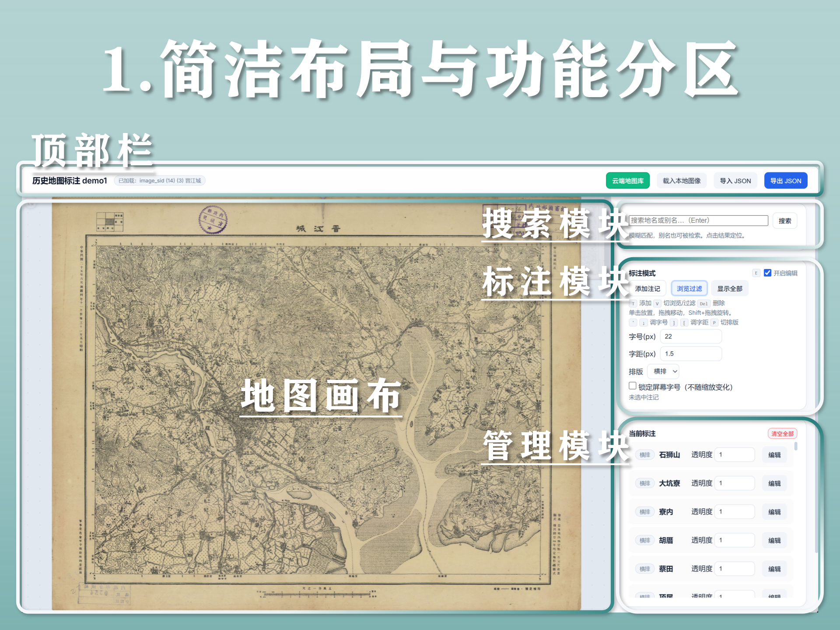Screen dimensions: 840x630
Task: Click the 横排 badge next to 大坑寮
Action: [644, 483]
